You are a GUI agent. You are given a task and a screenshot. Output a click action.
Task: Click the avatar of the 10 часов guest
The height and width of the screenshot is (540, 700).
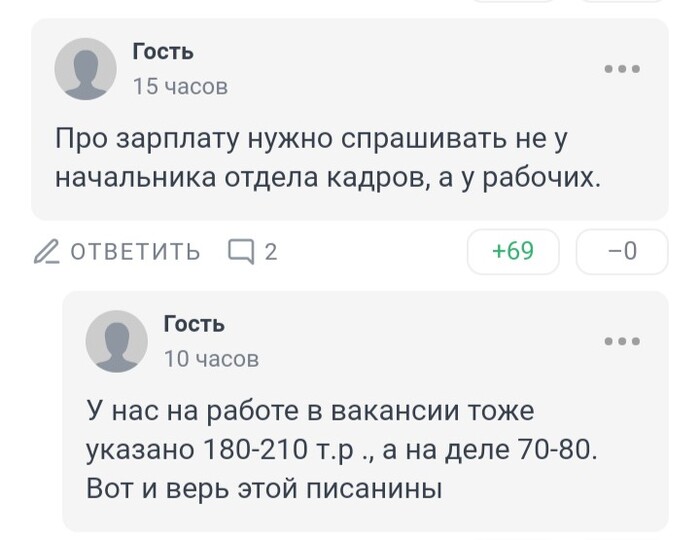pyautogui.click(x=117, y=341)
